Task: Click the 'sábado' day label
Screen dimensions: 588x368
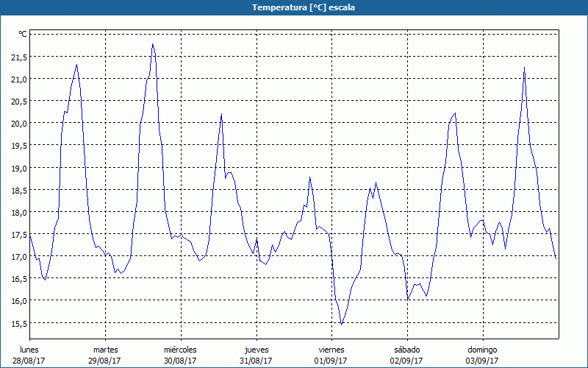Action: [x=406, y=350]
